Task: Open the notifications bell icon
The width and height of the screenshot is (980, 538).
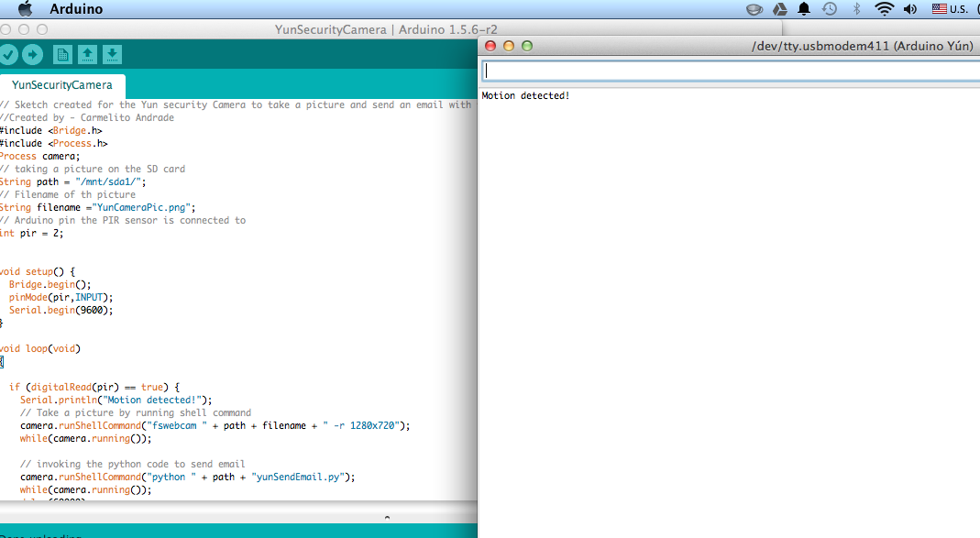Action: [x=804, y=9]
